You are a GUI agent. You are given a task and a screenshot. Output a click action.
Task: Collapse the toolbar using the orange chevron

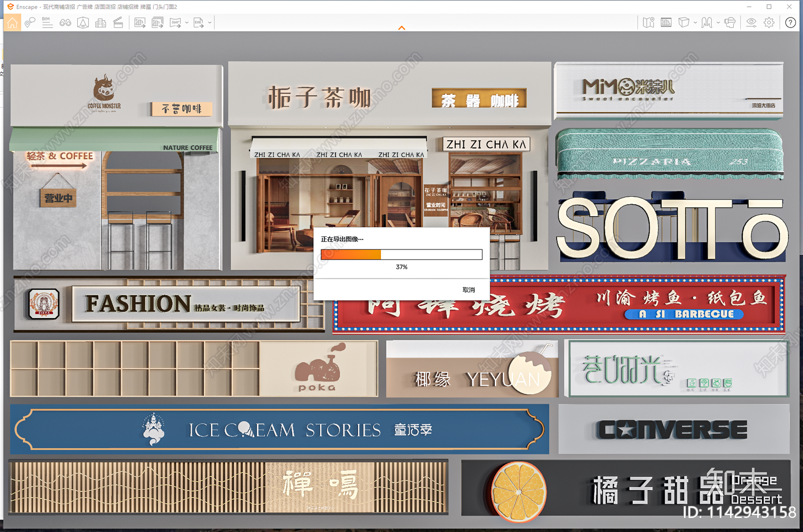point(401,28)
